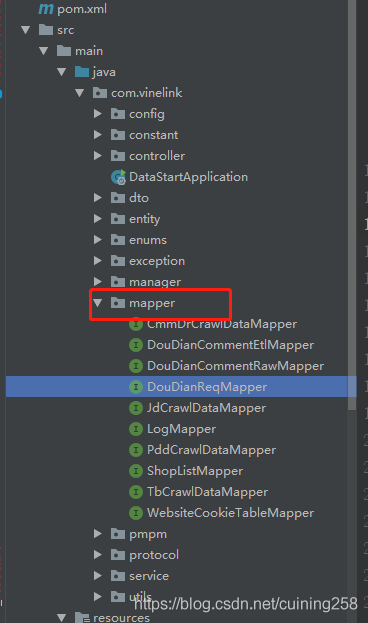Image resolution: width=368 pixels, height=623 pixels.
Task: Select DouDianCommentEtlMapper file name
Action: 230,345
